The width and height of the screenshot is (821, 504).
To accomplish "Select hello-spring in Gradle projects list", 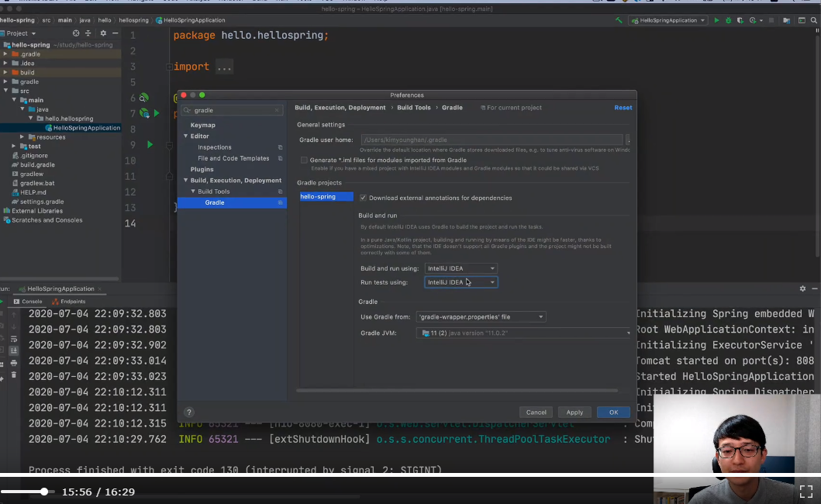I will click(326, 196).
